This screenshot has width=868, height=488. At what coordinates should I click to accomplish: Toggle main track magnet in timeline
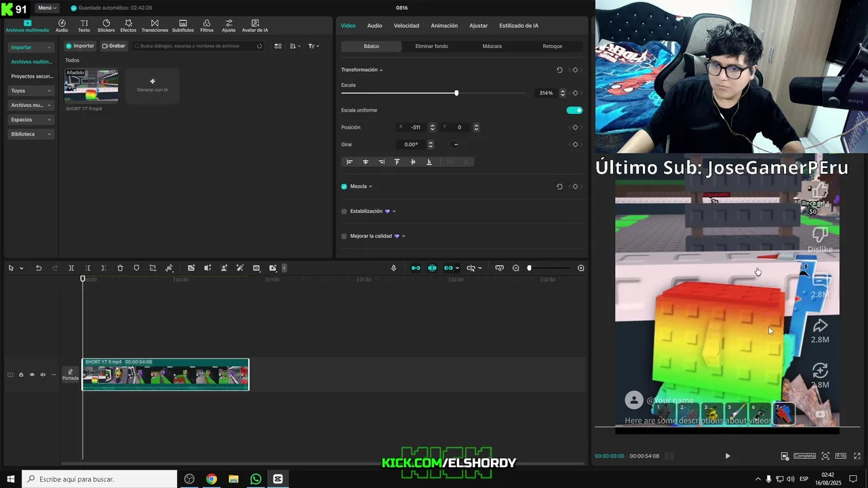point(416,268)
